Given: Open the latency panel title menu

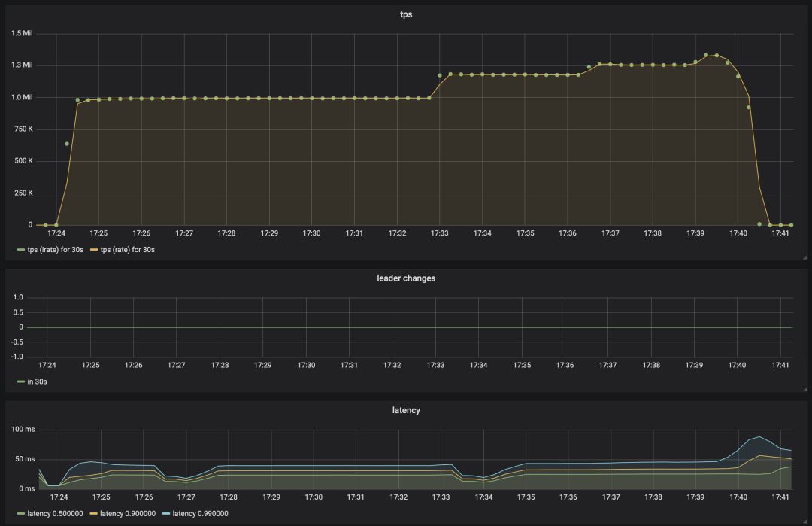Looking at the screenshot, I should 406,410.
